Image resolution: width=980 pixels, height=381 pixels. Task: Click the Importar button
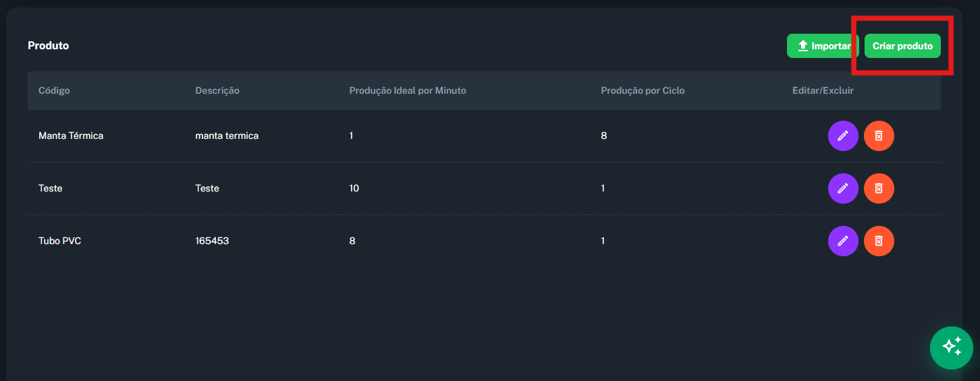click(823, 46)
